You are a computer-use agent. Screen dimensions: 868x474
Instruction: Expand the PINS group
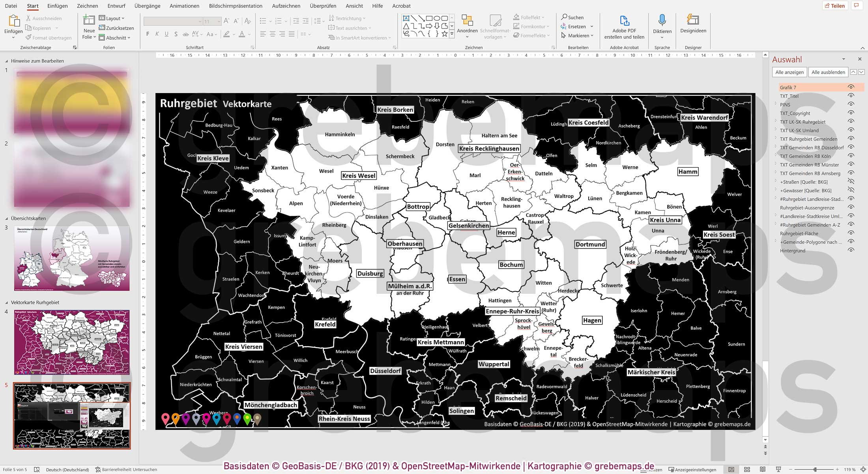point(775,105)
